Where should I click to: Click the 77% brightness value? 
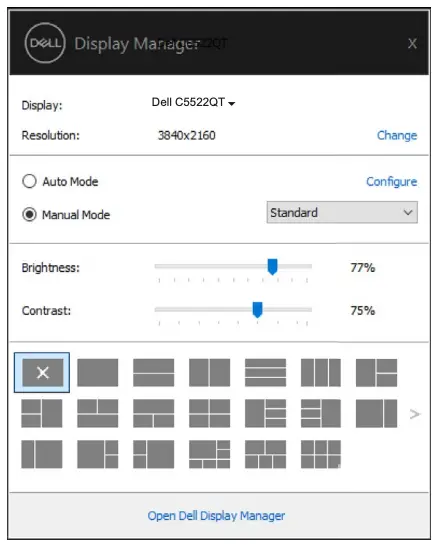363,268
